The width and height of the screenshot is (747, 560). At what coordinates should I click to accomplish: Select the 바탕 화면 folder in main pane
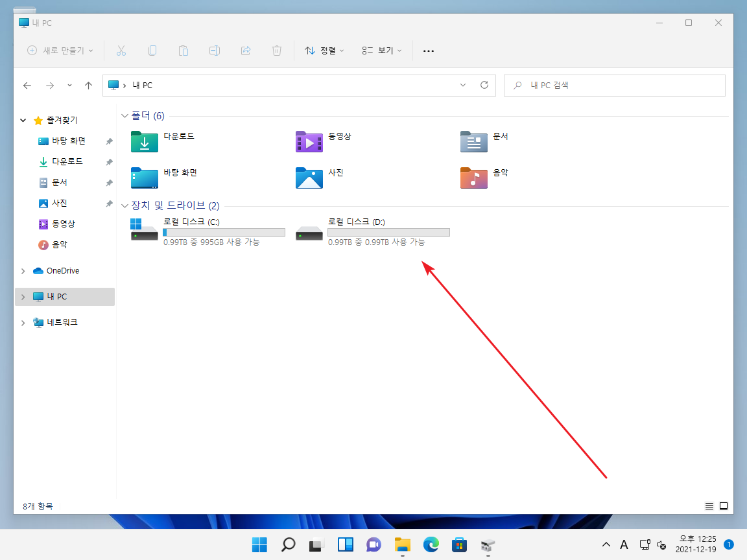(164, 178)
